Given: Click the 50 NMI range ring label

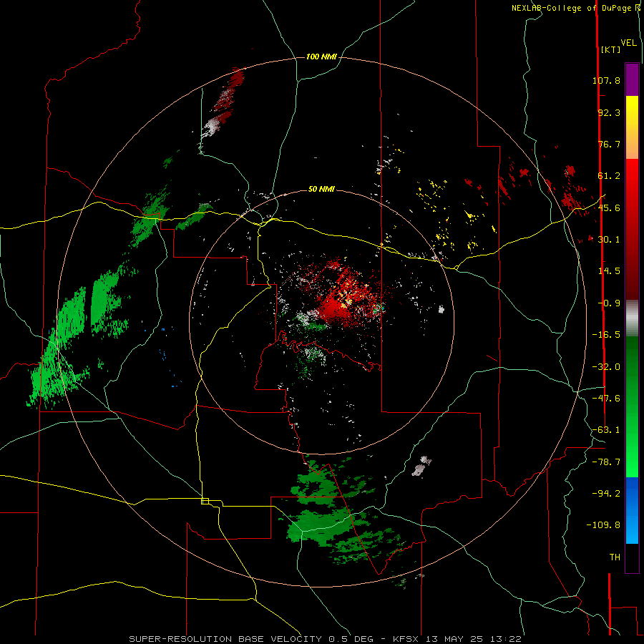Looking at the screenshot, I should tap(321, 189).
